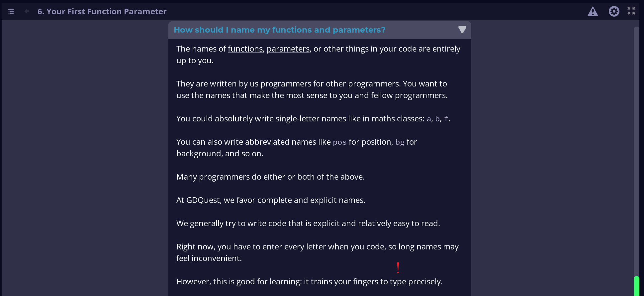Viewport: 644px width, 296px height.
Task: Expand the glossary entry for 'type'
Action: 398,281
